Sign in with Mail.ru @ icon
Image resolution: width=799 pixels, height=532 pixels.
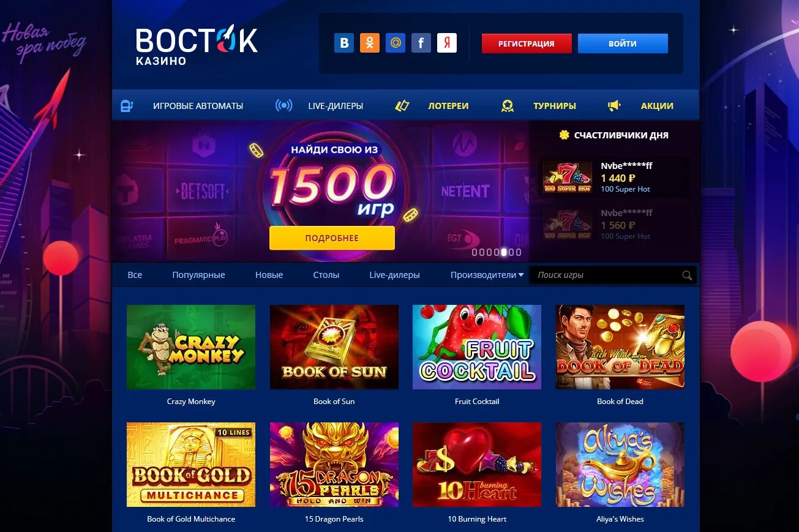coord(396,43)
